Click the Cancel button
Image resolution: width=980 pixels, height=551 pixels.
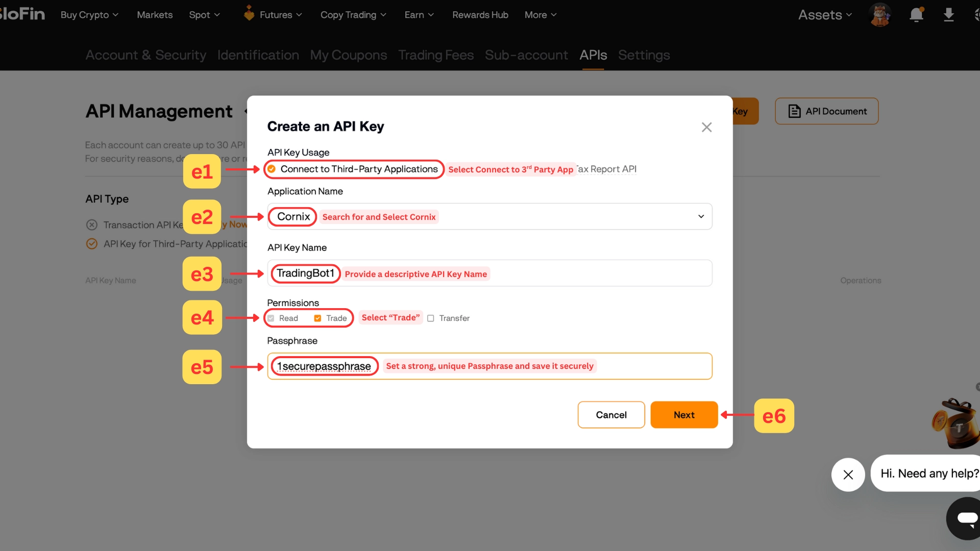click(x=611, y=415)
